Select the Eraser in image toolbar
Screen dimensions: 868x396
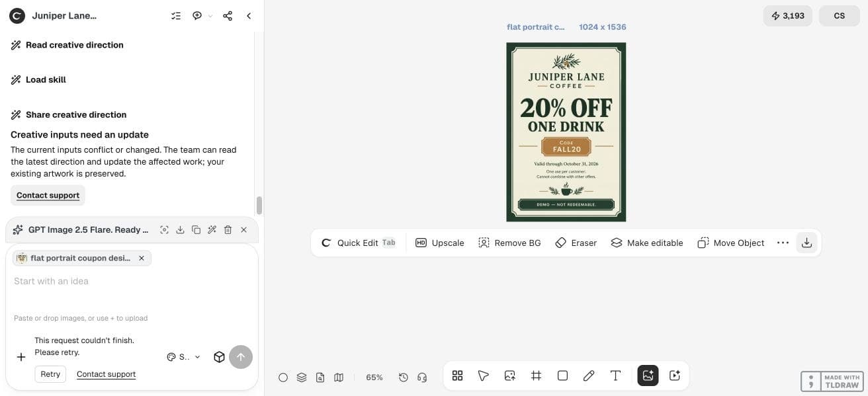click(x=576, y=243)
